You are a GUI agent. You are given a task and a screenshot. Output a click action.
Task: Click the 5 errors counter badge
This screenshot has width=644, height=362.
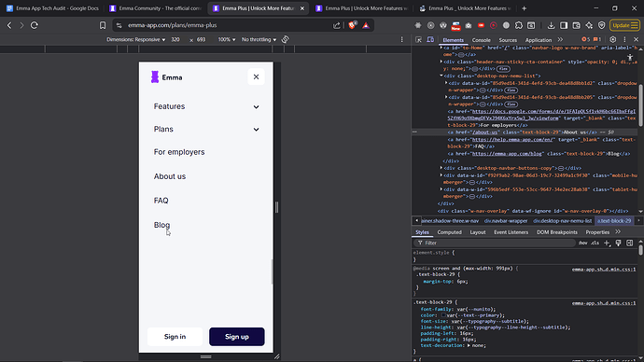coord(586,39)
